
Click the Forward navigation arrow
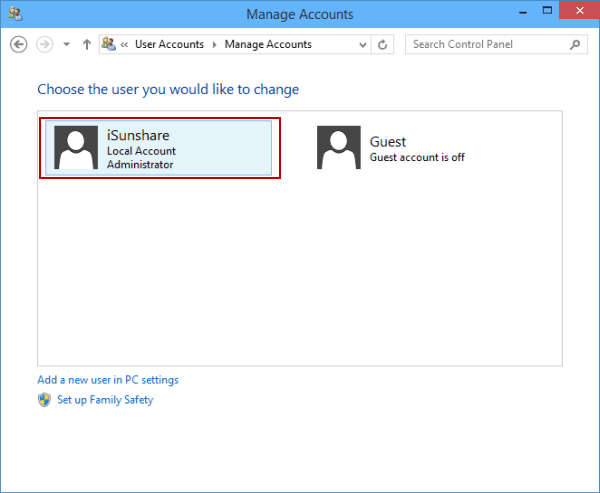point(43,45)
